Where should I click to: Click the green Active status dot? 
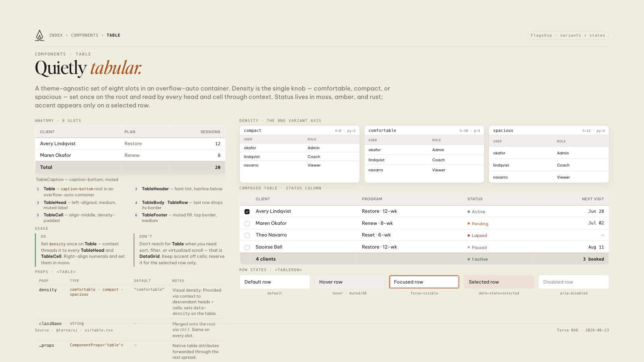[x=469, y=212]
